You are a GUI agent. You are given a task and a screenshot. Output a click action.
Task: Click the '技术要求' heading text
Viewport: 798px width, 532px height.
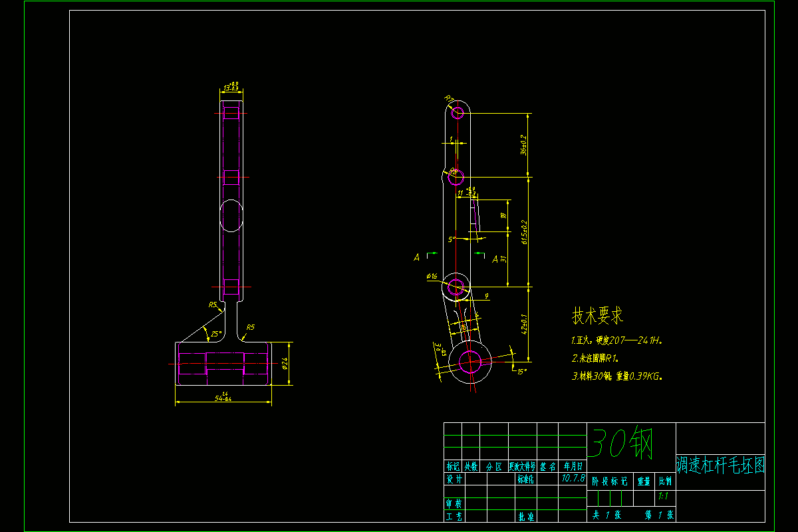[x=598, y=316]
